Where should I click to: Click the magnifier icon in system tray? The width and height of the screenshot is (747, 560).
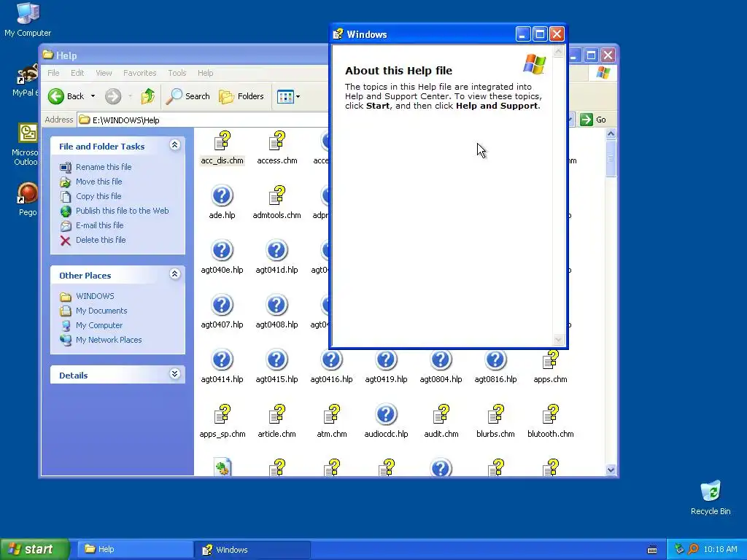[x=693, y=549]
